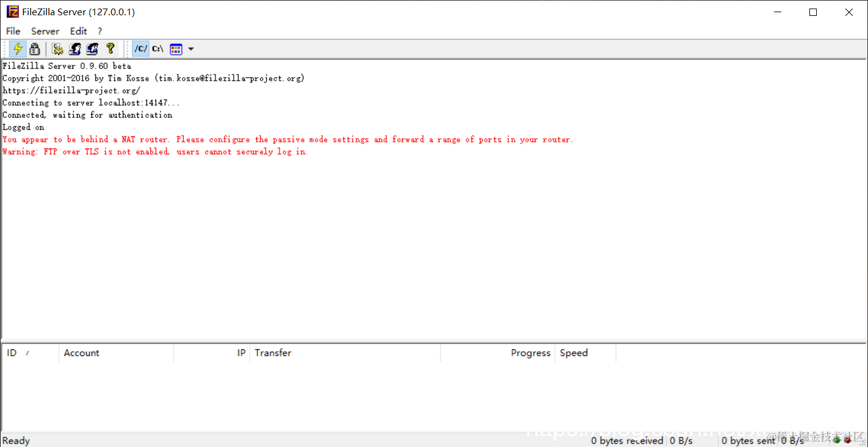Screen dimensions: 868x447
Task: Click the log line 'https://filezilla-project.org/'
Action: pyautogui.click(x=71, y=90)
